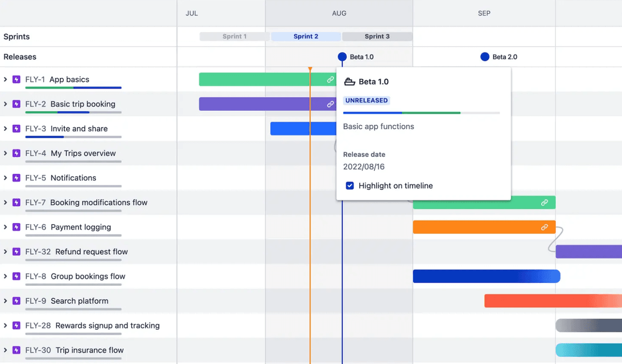Expand the FLY-8 Group bookings flow row
Viewport: 622px width, 364px height.
click(x=5, y=276)
